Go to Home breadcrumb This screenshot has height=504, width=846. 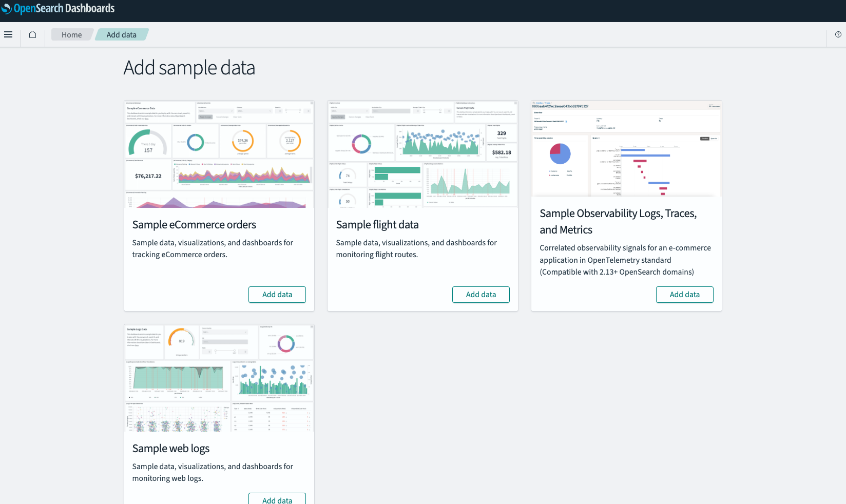click(71, 34)
